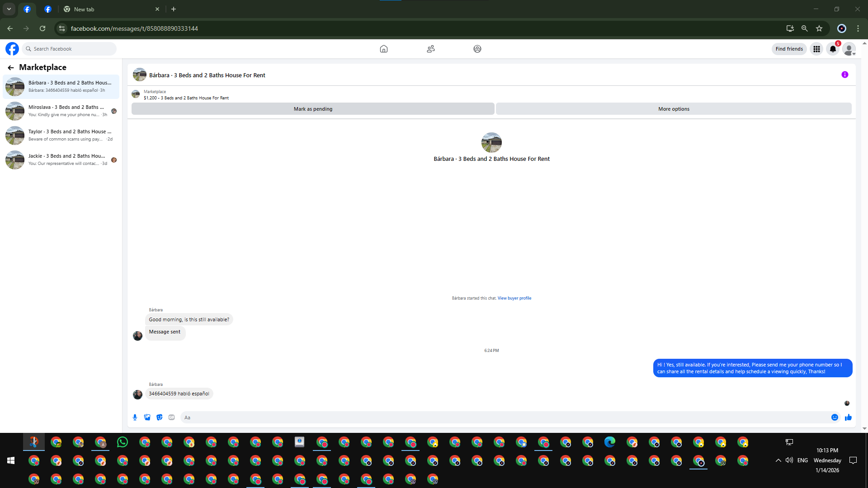Screen dimensions: 868x488
Task: Open the sticker picker icon
Action: [x=159, y=418]
